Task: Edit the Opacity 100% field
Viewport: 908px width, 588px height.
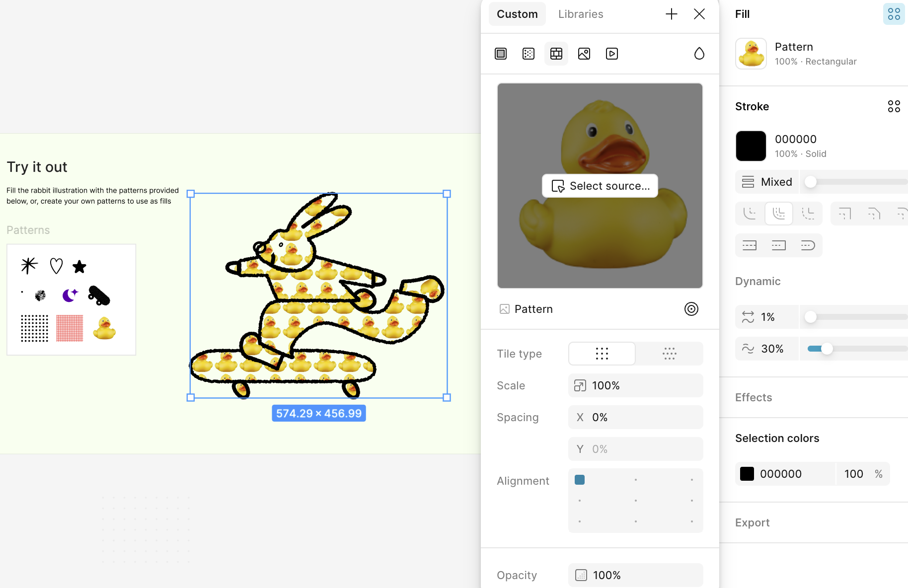Action: (636, 575)
